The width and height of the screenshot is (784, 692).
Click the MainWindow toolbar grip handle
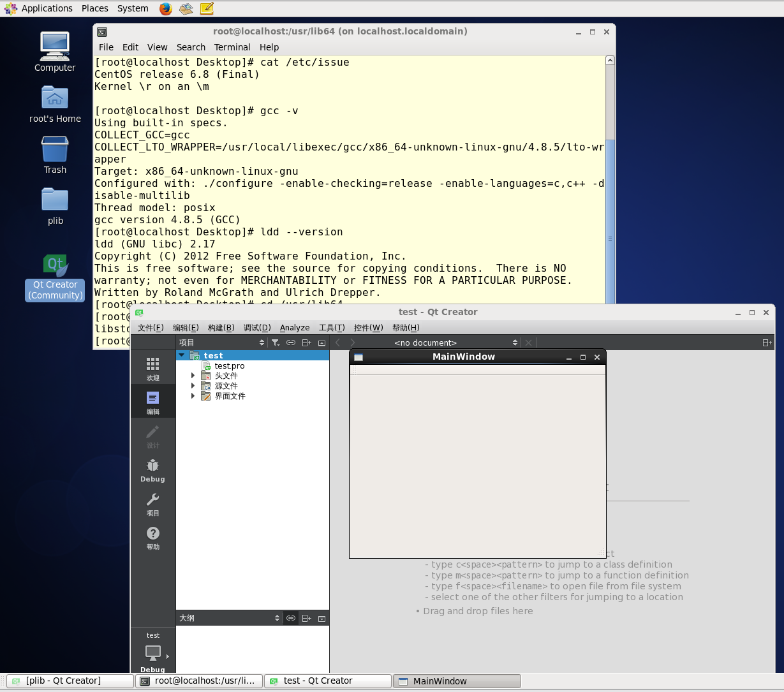pos(355,371)
